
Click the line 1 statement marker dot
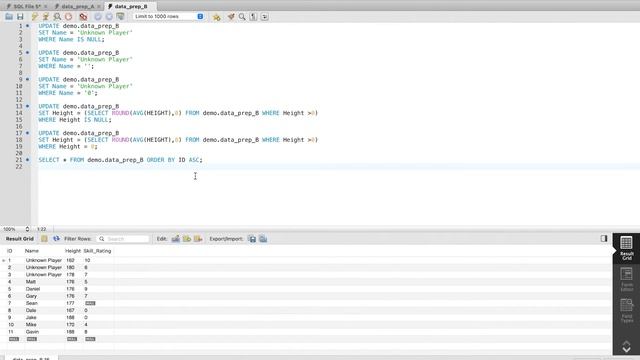point(28,26)
